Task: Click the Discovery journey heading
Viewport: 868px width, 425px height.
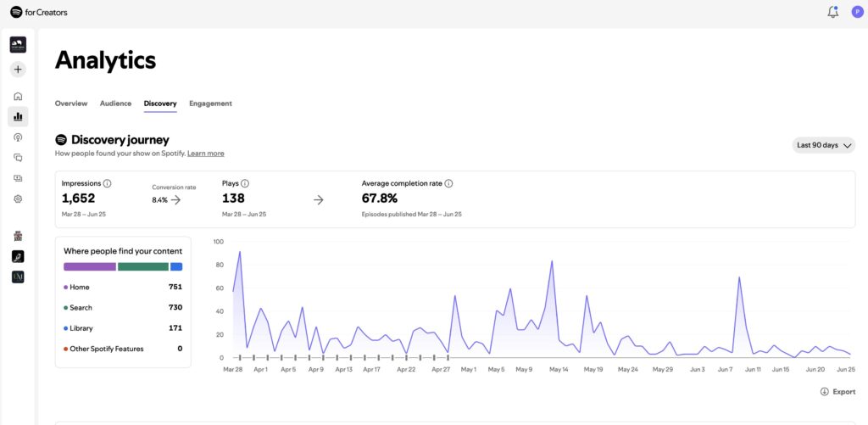Action: (x=120, y=140)
